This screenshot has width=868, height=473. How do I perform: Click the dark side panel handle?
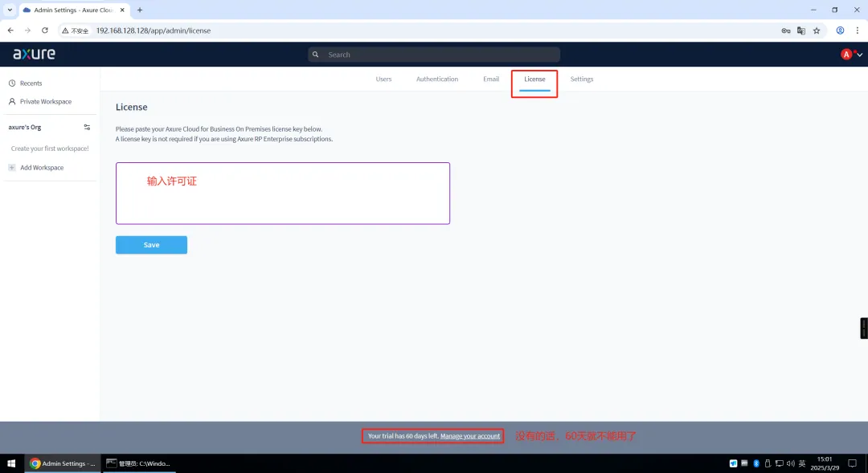click(x=863, y=328)
